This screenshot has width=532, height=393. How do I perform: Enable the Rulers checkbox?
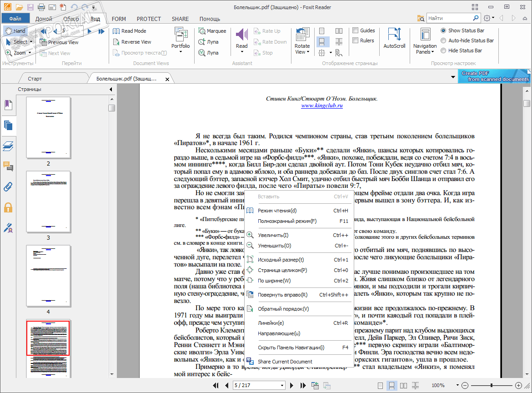356,40
